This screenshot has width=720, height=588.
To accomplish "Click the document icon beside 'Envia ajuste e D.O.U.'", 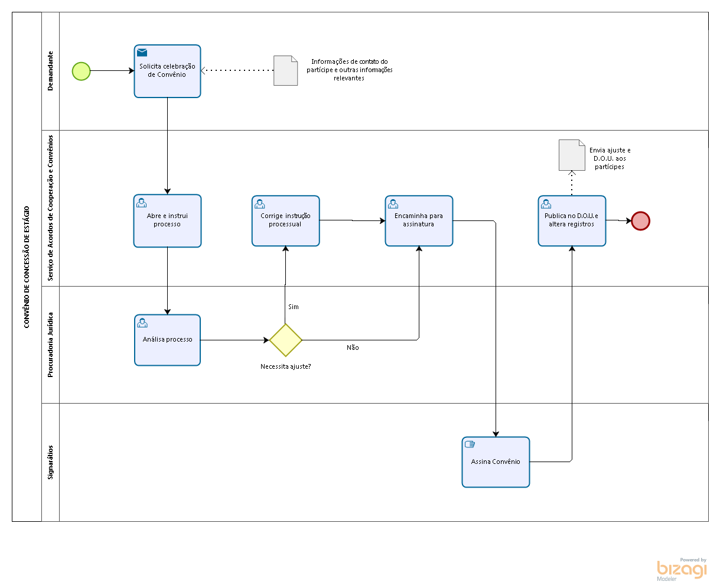I will pos(571,155).
